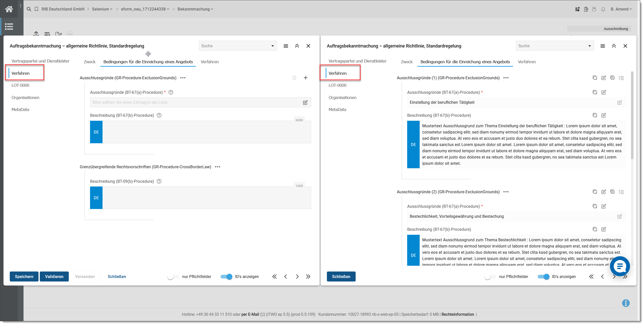
Task: Click the Validieren button
Action: [x=54, y=276]
